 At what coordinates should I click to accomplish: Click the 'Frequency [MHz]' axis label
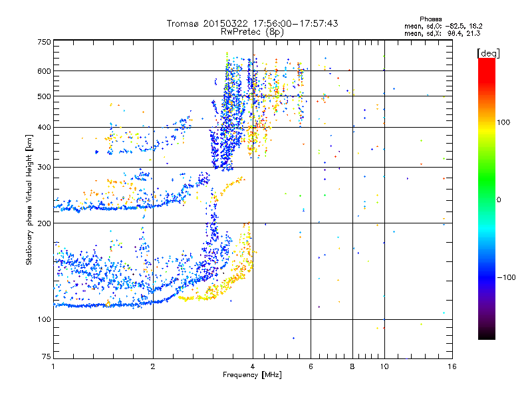coord(252,375)
